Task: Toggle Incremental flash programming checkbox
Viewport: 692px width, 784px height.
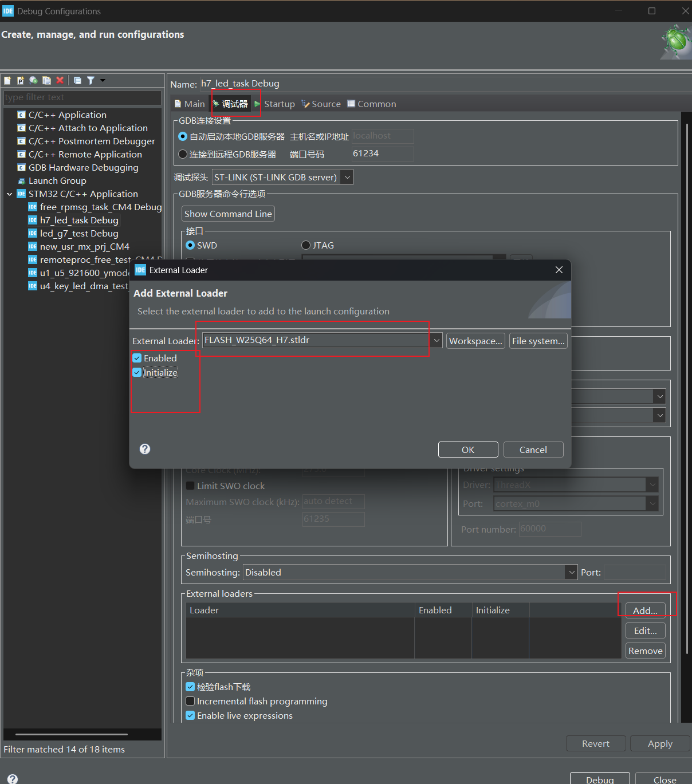Action: coord(190,701)
